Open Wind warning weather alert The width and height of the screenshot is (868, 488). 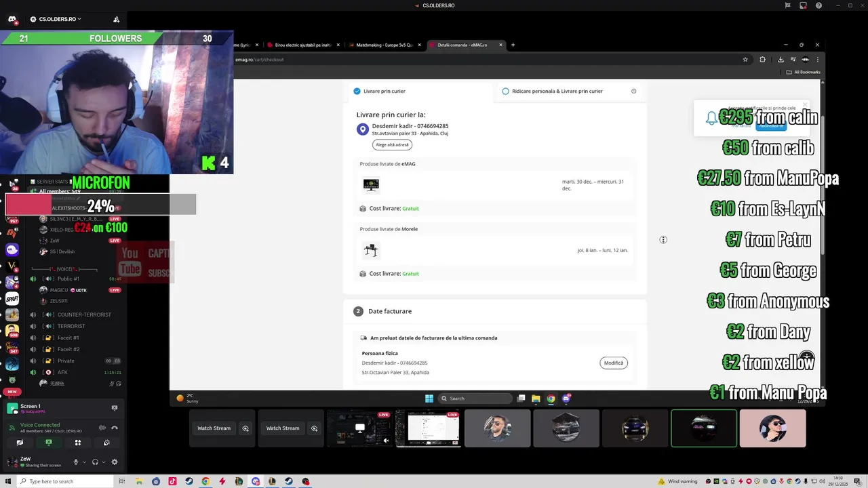(677, 481)
